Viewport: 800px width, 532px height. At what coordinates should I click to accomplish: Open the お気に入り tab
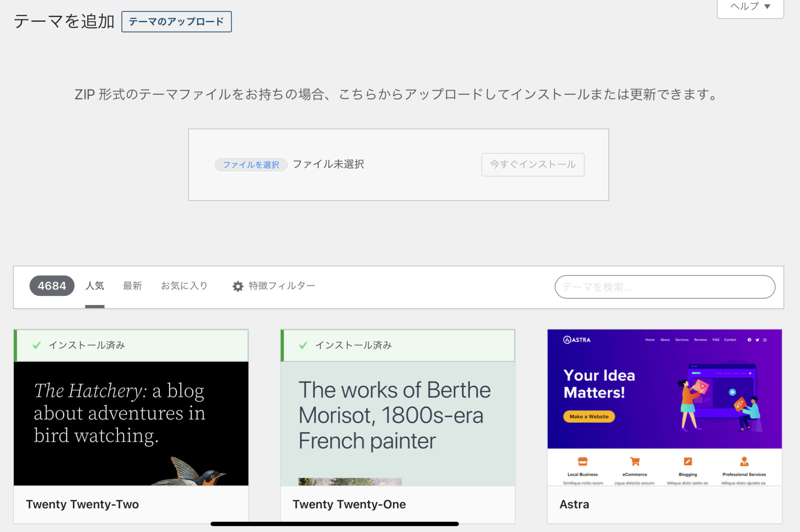[184, 286]
